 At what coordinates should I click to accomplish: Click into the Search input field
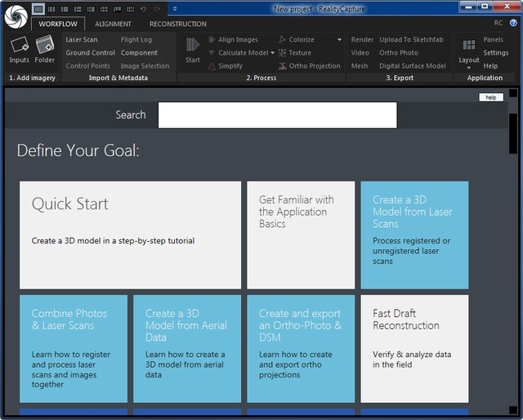coord(277,115)
